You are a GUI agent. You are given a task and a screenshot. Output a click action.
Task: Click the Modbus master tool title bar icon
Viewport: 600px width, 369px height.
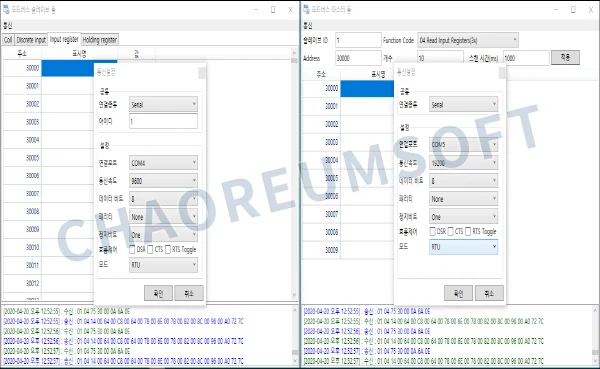307,9
